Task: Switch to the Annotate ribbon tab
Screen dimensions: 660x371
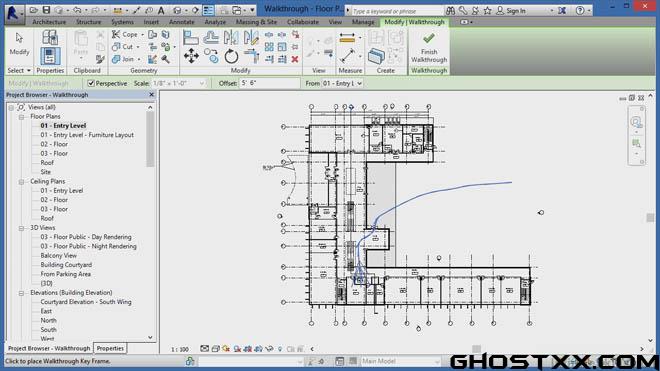Action: tap(182, 22)
